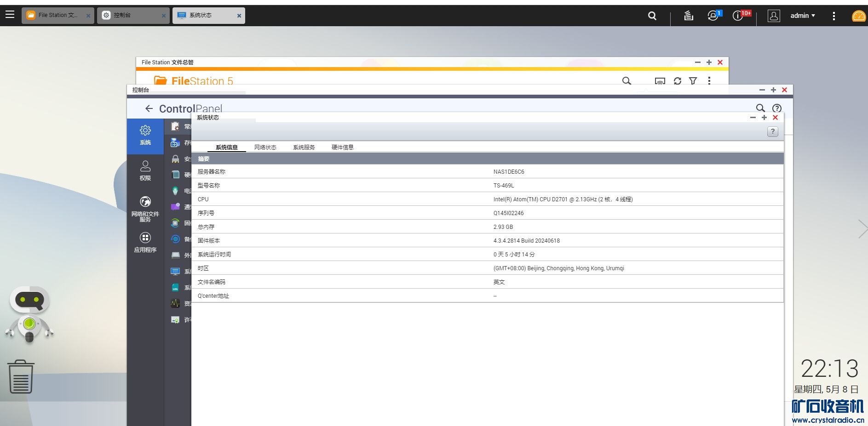The width and height of the screenshot is (868, 426).
Task: Select the 权限 category in sidebar
Action: click(x=145, y=170)
